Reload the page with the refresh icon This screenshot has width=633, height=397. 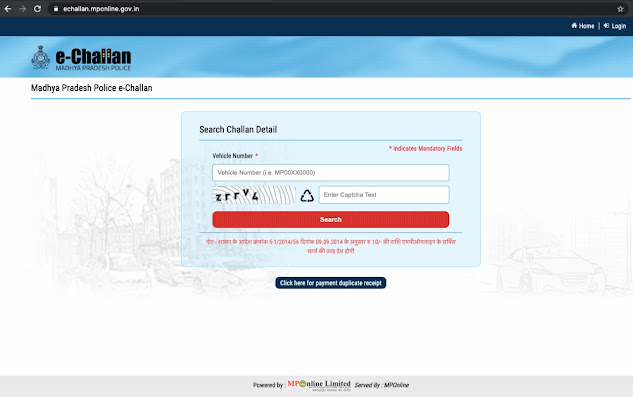[38, 8]
